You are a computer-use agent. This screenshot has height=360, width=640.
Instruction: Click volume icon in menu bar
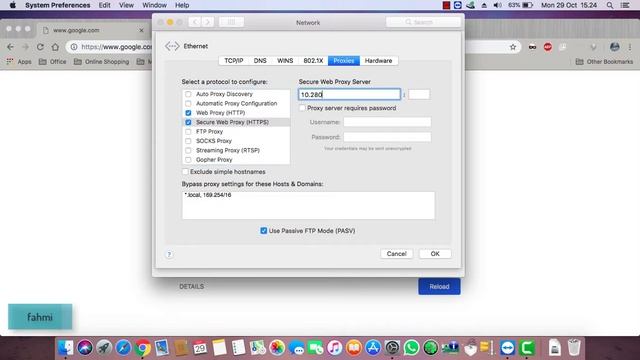point(497,5)
